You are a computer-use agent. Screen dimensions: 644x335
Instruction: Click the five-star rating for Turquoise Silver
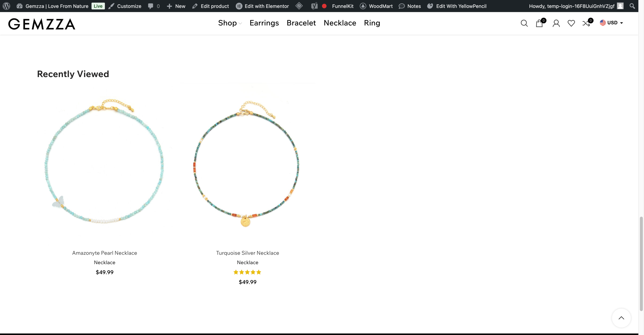coord(247,272)
